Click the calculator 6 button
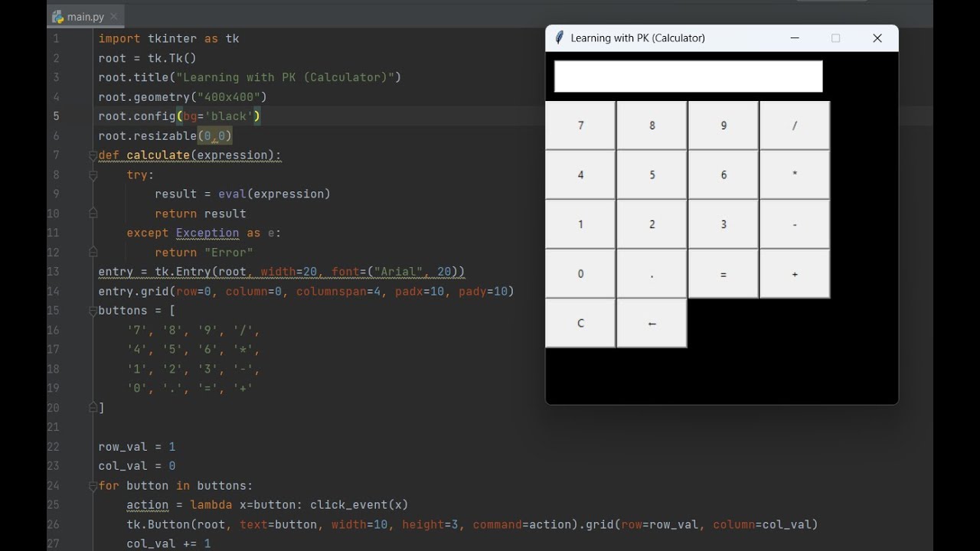The width and height of the screenshot is (980, 551). click(724, 174)
